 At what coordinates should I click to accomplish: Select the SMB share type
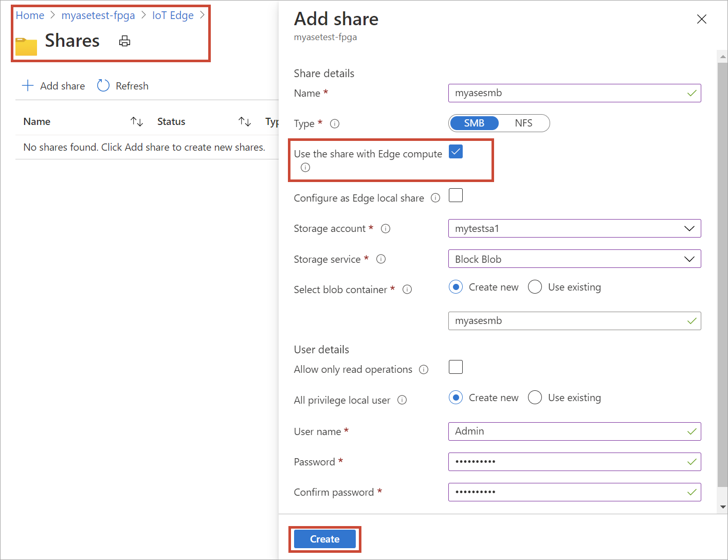(x=474, y=123)
